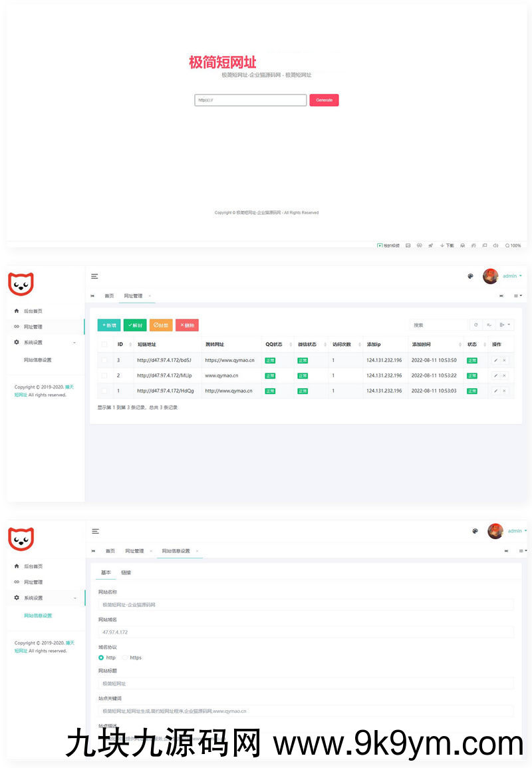Switch to the 链接 tab
The height and width of the screenshot is (768, 532).
pyautogui.click(x=126, y=572)
